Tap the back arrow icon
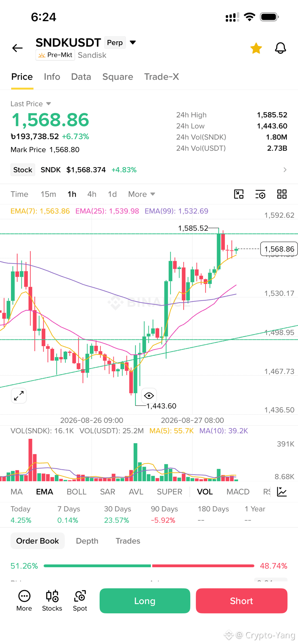 pyautogui.click(x=17, y=48)
